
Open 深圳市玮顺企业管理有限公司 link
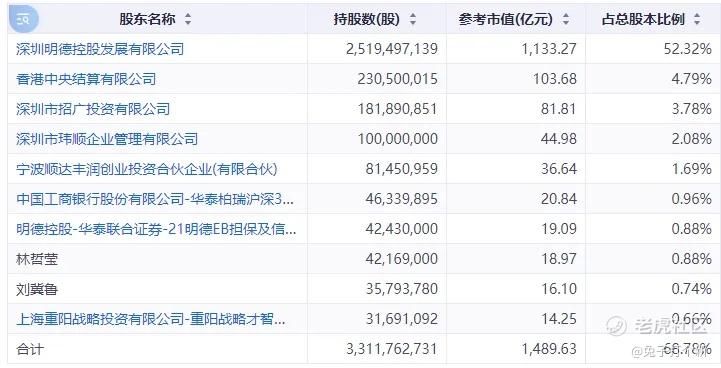click(107, 138)
